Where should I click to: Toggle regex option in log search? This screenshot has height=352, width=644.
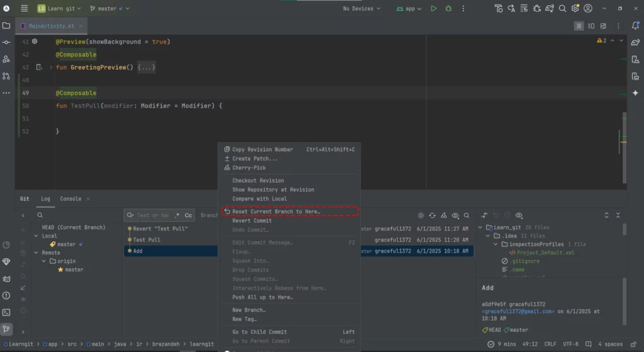[x=177, y=215]
